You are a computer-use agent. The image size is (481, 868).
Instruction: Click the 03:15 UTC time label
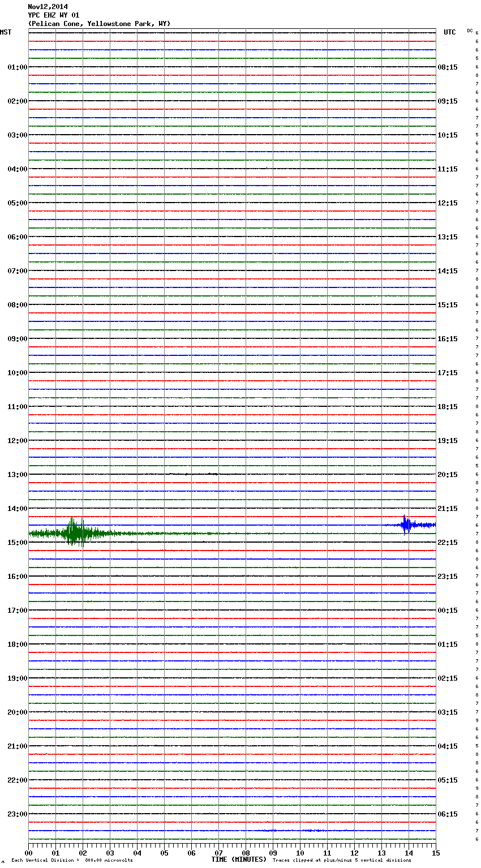tap(448, 712)
